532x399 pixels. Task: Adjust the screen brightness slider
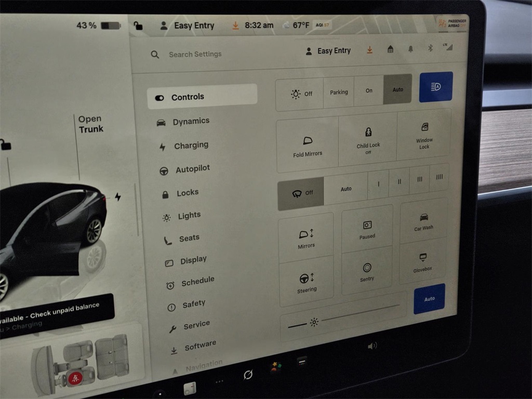(x=314, y=323)
